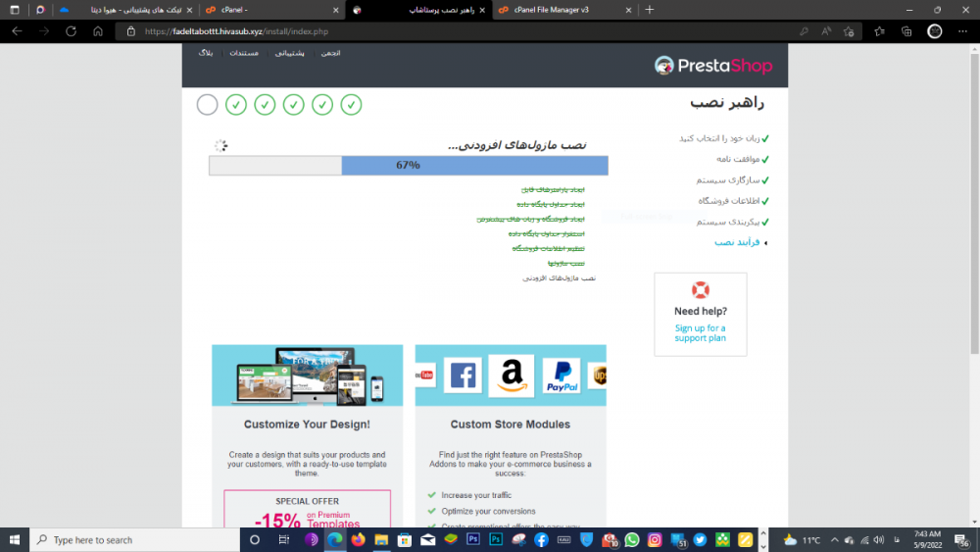The image size is (980, 552).
Task: Click the PayPal module icon
Action: tap(562, 376)
